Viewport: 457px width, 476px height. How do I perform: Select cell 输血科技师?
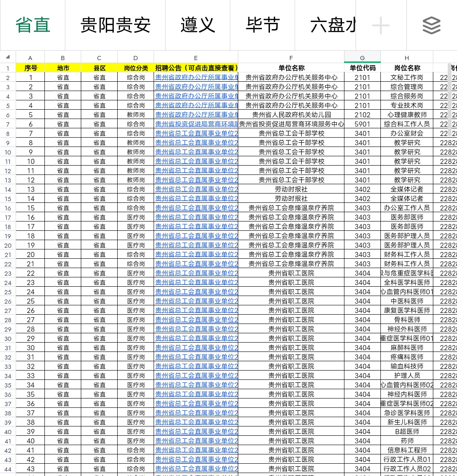(407, 366)
